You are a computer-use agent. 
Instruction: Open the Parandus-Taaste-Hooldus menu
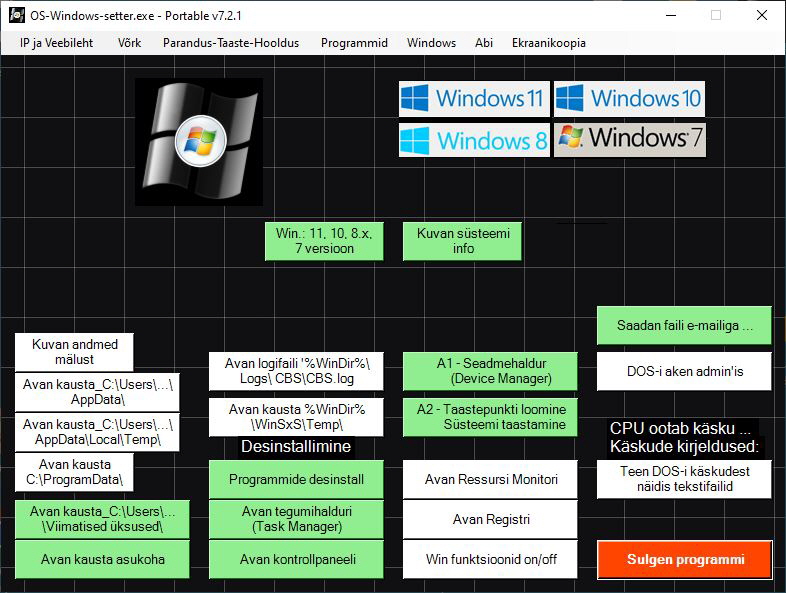point(231,43)
